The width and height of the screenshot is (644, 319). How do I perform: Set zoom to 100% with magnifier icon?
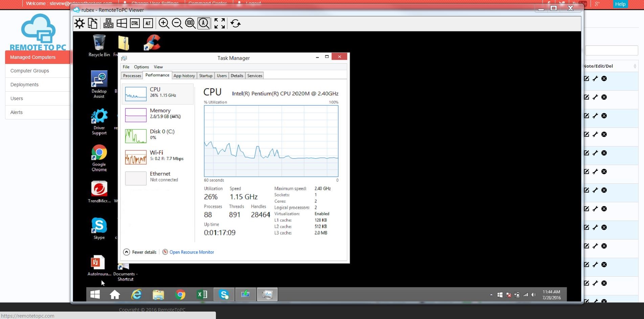point(190,23)
